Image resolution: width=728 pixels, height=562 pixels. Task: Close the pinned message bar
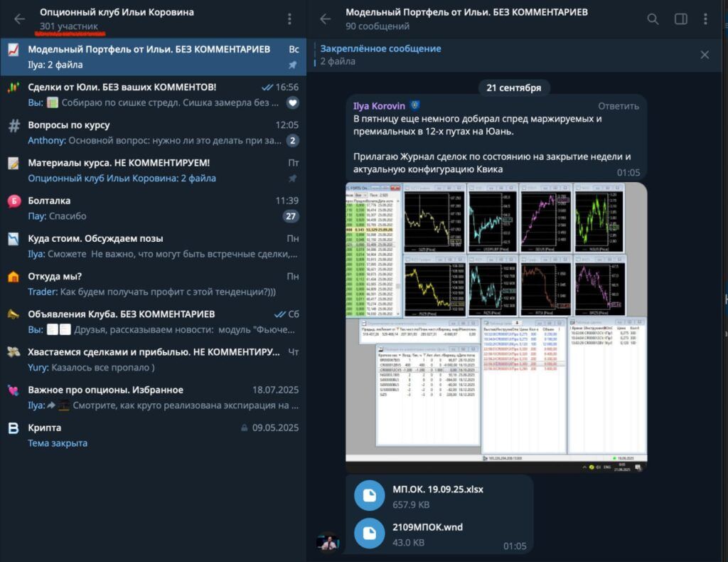705,55
